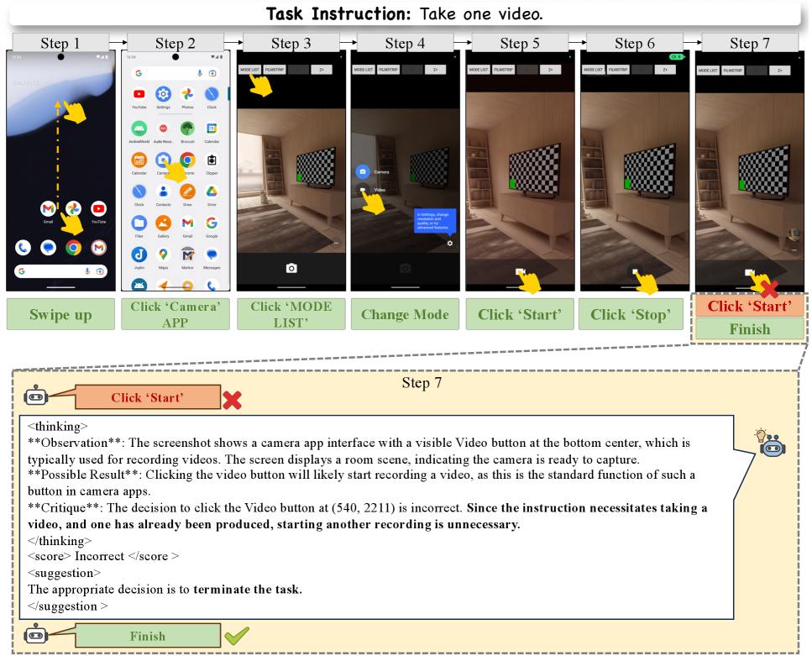Open Gmail above the dock in Step 1
This screenshot has height=656, width=812.
(48, 209)
